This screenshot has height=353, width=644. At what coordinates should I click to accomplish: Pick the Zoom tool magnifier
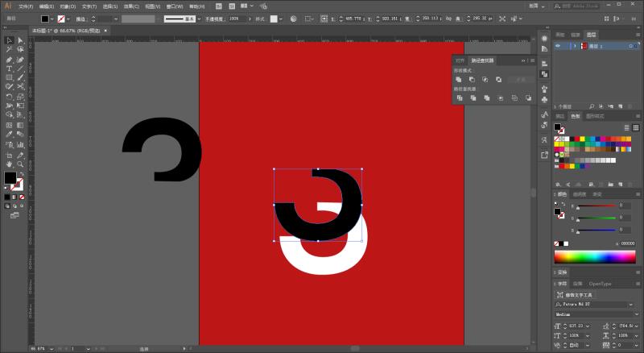[20, 164]
